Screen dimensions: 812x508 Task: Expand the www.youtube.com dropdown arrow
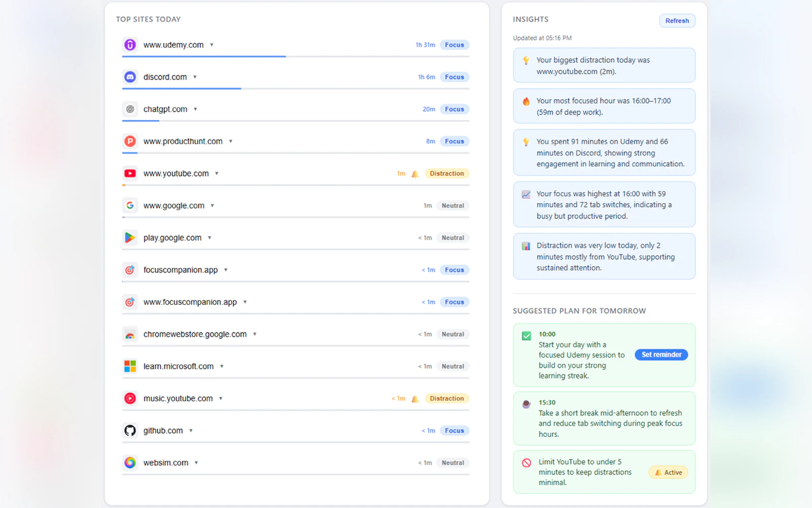[217, 173]
